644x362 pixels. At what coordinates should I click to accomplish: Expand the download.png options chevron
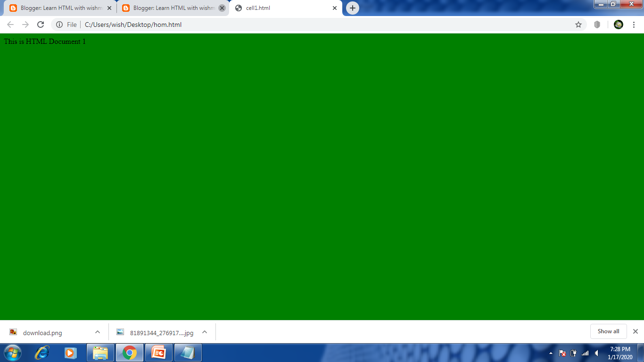click(97, 332)
